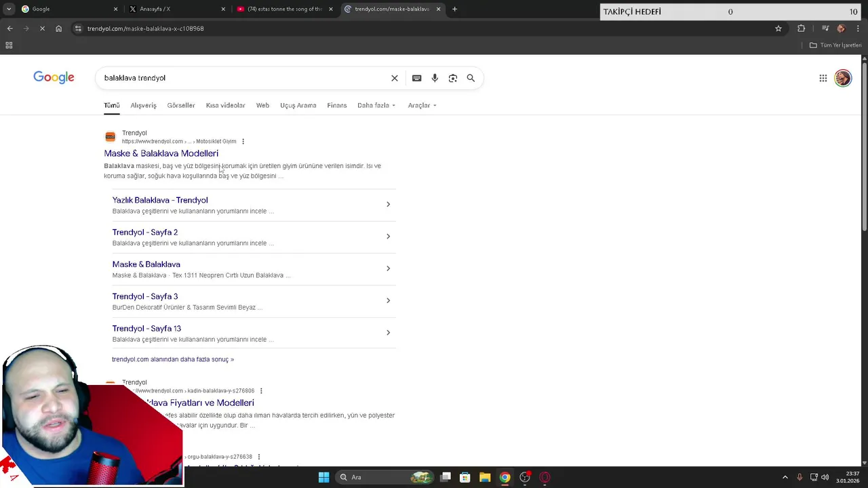Image resolution: width=868 pixels, height=488 pixels.
Task: Show hidden system tray icons
Action: pos(785,477)
